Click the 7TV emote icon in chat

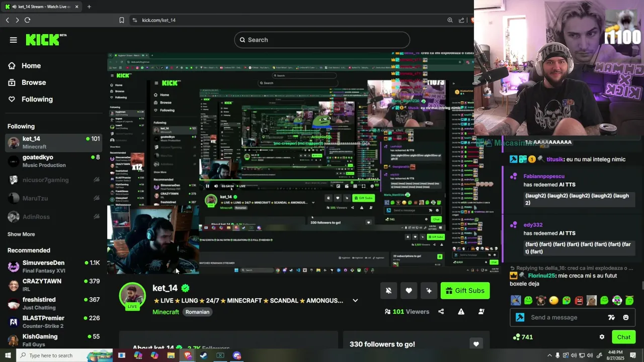pos(611,317)
